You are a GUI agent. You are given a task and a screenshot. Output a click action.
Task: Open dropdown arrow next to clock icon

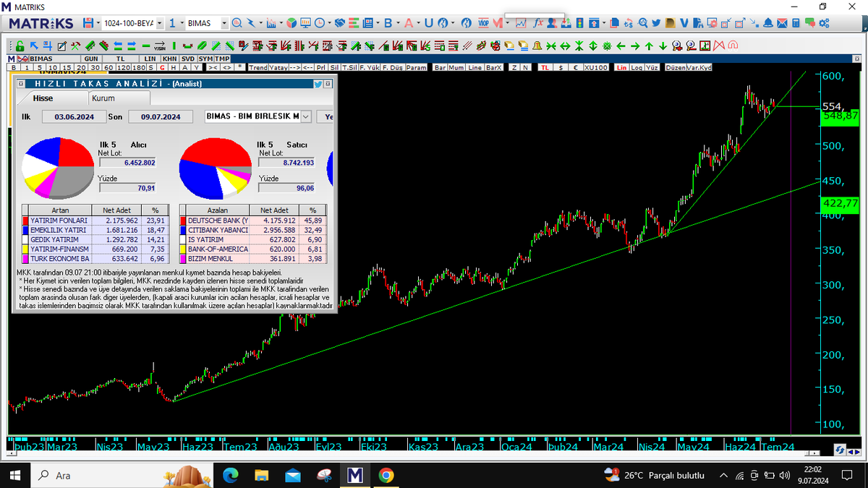click(x=329, y=23)
